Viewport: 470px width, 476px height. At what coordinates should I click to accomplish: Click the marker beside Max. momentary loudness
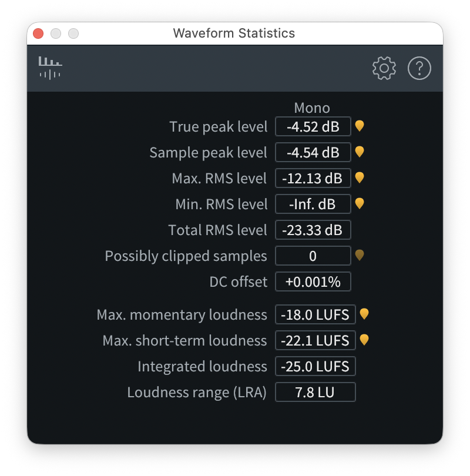tap(364, 314)
